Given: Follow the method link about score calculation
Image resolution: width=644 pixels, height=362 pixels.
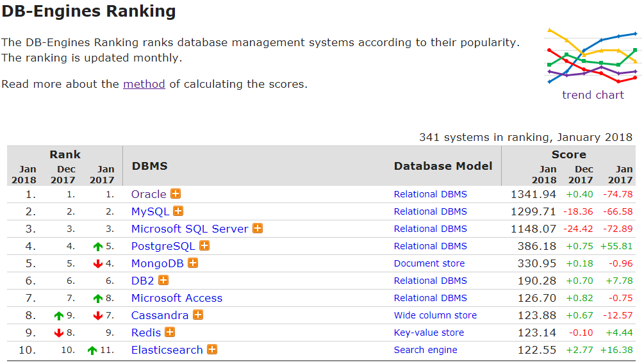Looking at the screenshot, I should click(x=144, y=84).
